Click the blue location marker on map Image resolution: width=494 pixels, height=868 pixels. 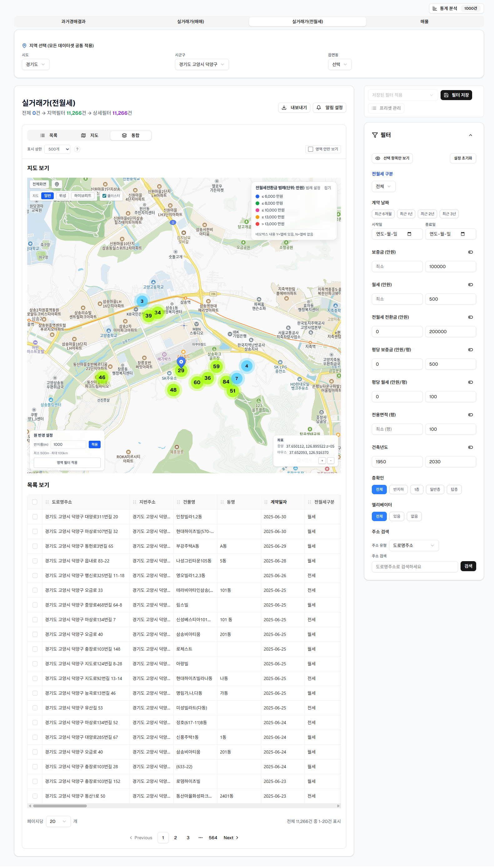(x=181, y=362)
